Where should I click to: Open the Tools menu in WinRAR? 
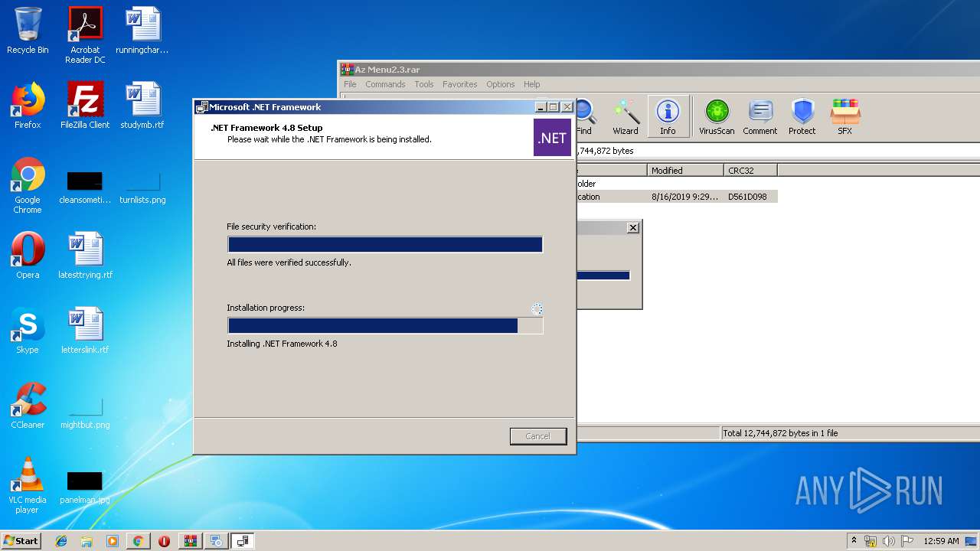tap(424, 84)
